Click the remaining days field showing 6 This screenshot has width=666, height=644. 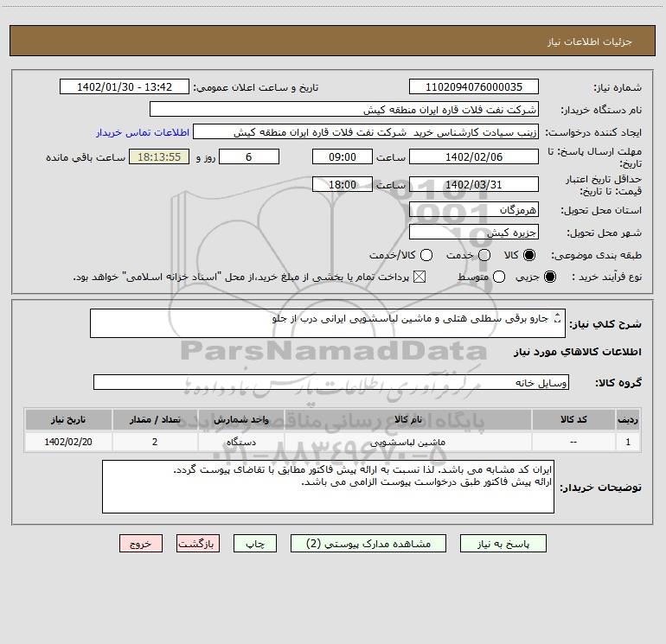(x=249, y=156)
